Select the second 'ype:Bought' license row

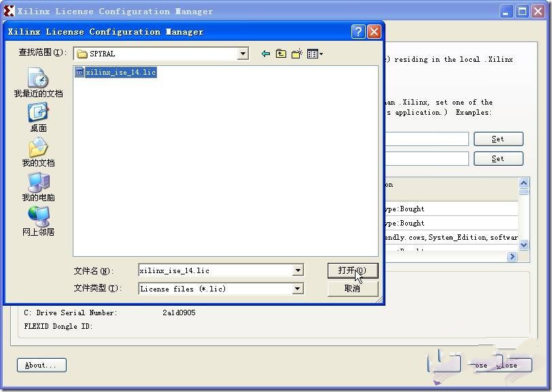[451, 223]
